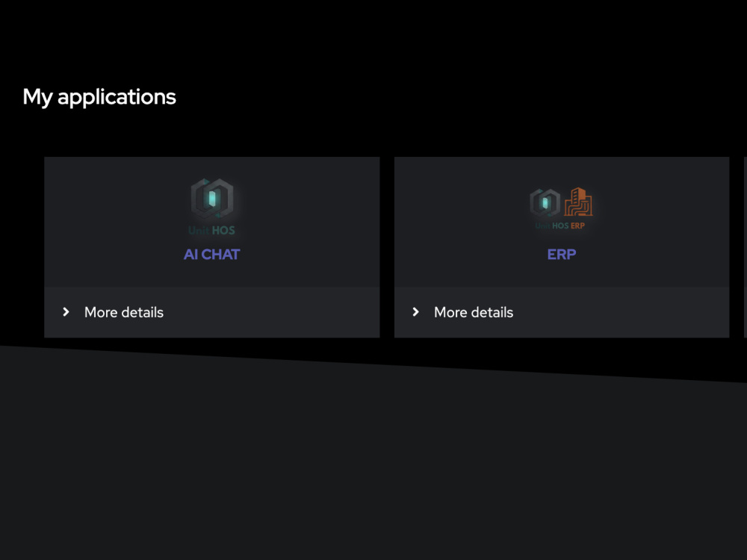Open the ERP application link
The image size is (747, 560).
[562, 255]
